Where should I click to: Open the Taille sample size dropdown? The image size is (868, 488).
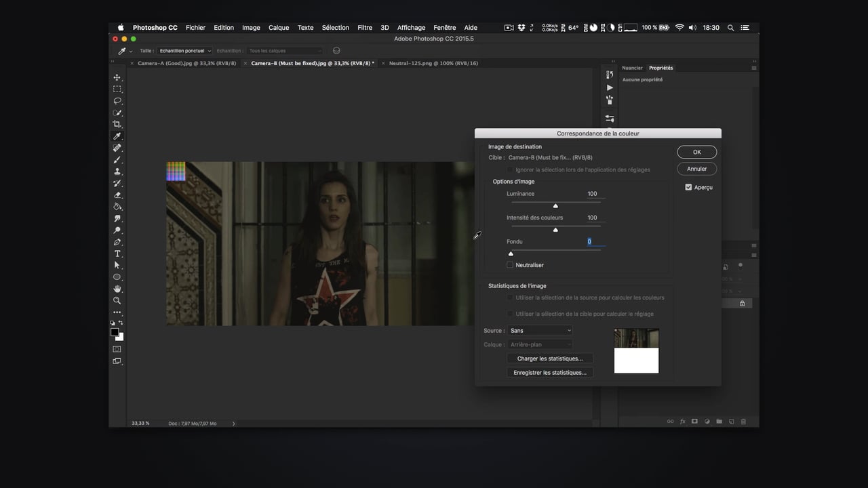pyautogui.click(x=185, y=51)
